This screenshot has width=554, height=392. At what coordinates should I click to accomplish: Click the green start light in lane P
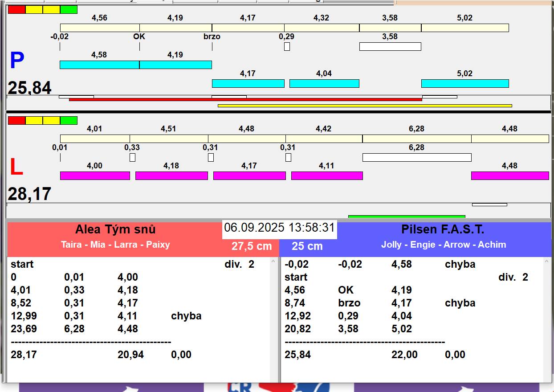point(69,9)
